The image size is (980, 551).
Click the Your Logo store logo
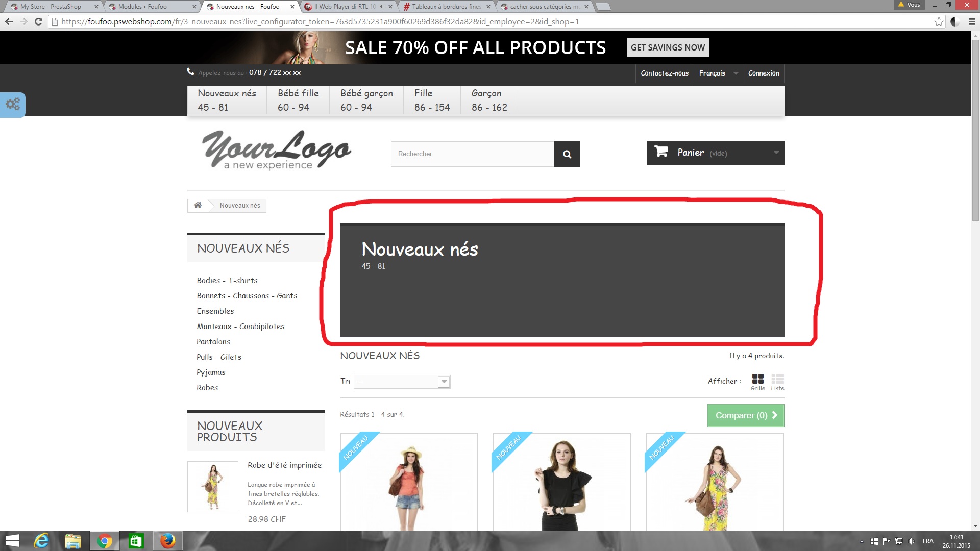pos(277,149)
